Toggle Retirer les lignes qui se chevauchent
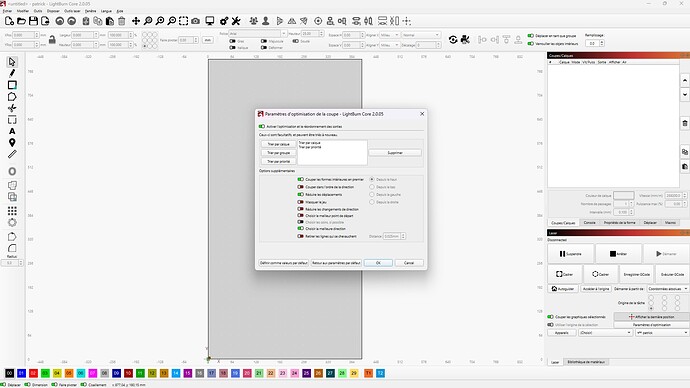Viewport: 690px width, 388px height. pos(301,236)
